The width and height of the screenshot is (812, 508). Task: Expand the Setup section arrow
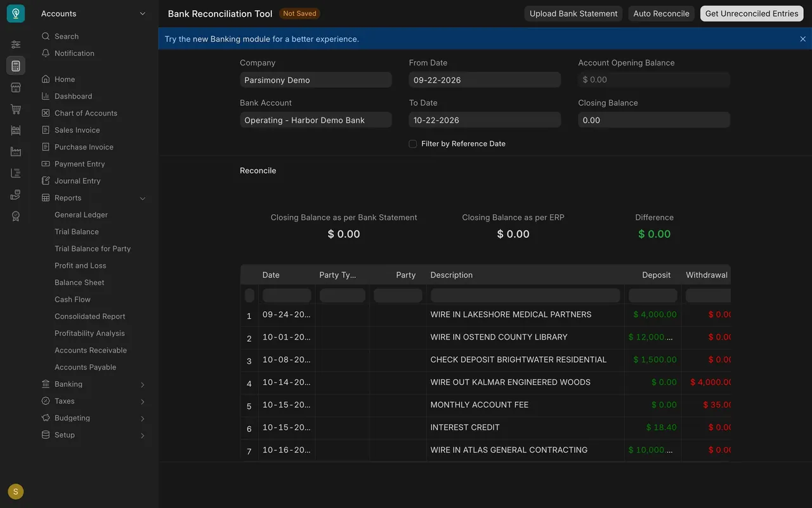[142, 436]
